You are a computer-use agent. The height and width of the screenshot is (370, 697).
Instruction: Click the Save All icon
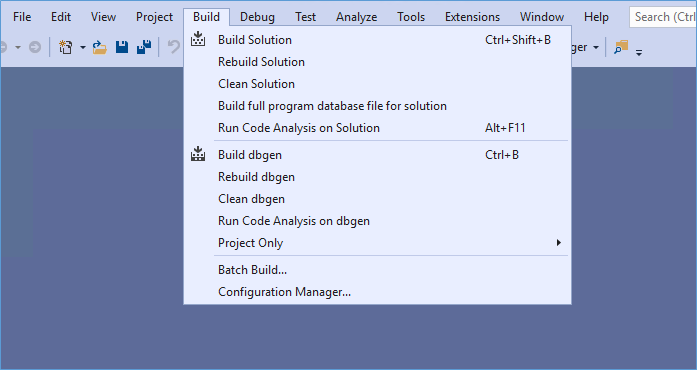[x=144, y=47]
